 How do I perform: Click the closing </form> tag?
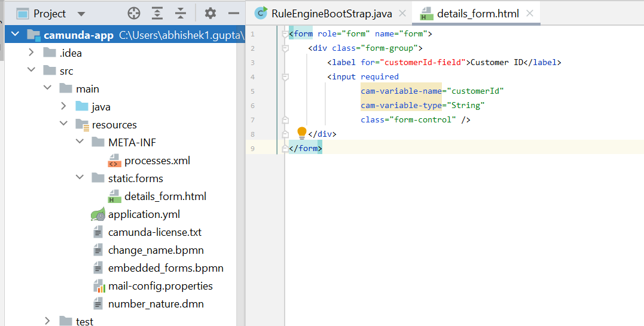click(305, 148)
